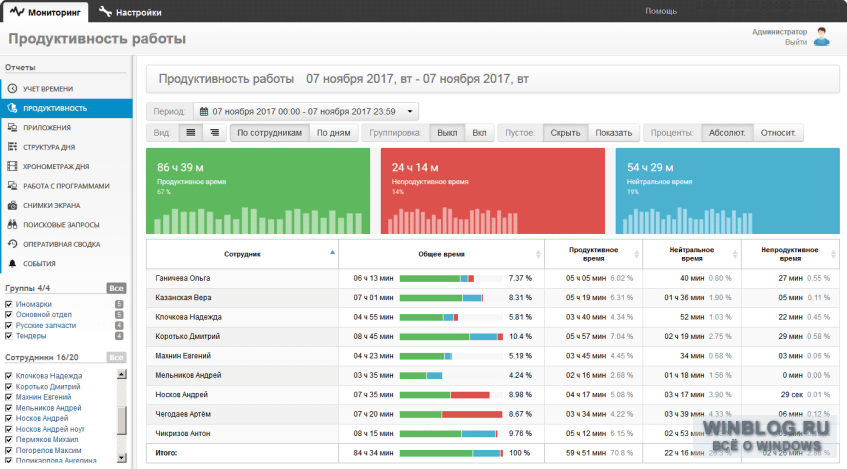Open the Учет времени clock icon
This screenshot has width=847, height=469.
pyautogui.click(x=12, y=89)
